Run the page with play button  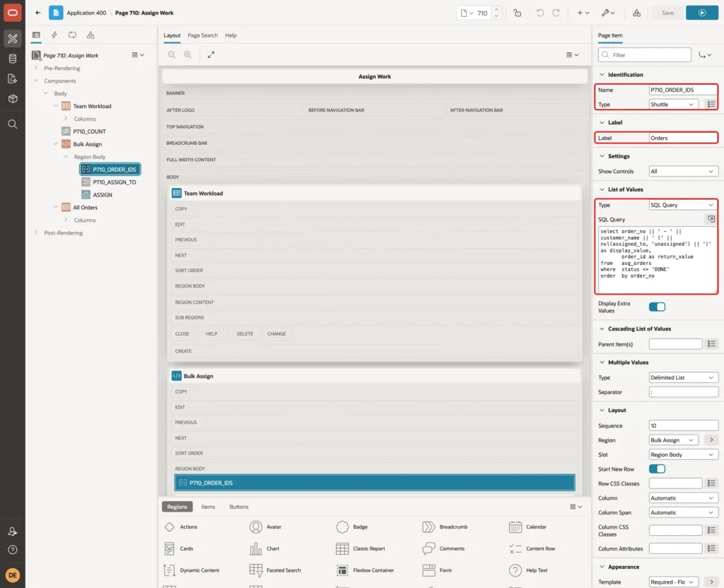tap(702, 13)
